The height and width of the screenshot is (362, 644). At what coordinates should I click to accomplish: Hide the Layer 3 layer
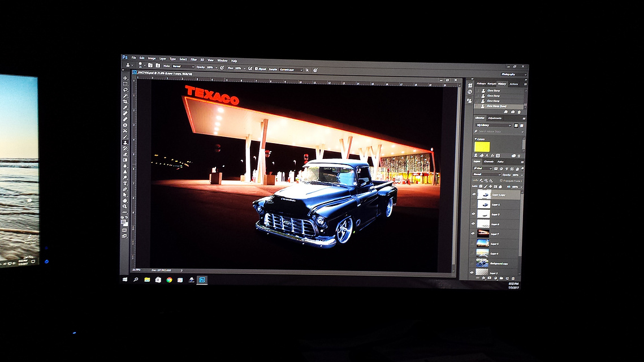point(473,214)
